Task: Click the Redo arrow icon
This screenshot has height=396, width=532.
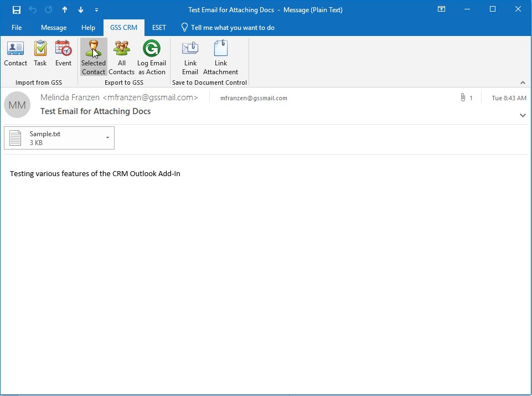Action: pyautogui.click(x=49, y=10)
